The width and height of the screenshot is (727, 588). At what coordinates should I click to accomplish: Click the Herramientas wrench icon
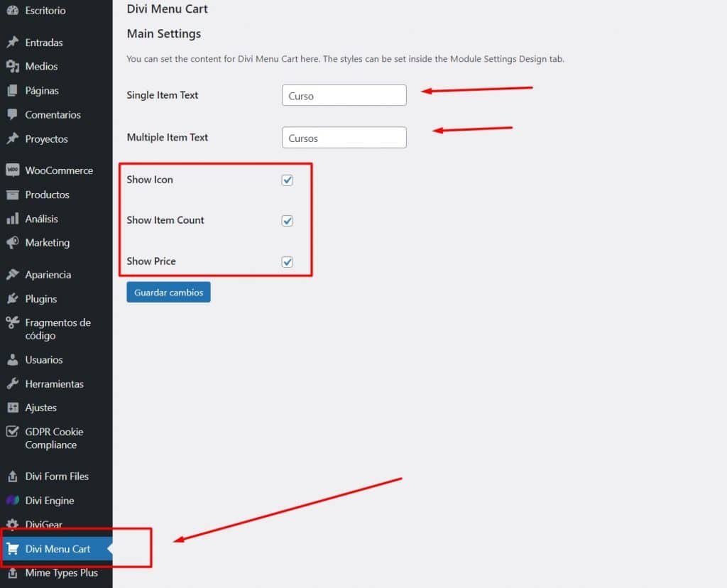[13, 383]
